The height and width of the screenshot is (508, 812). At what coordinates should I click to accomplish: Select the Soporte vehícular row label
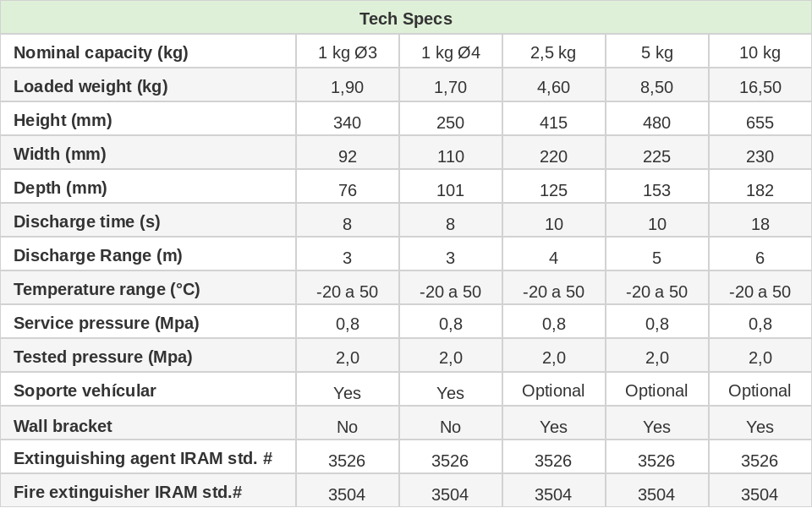[85, 391]
